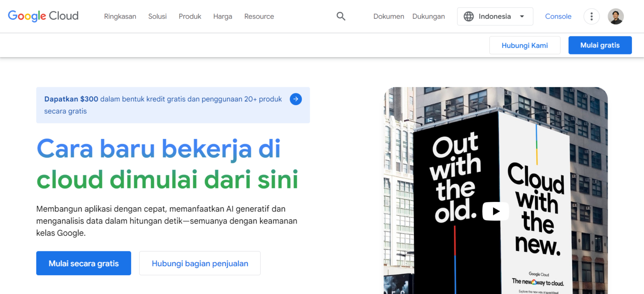Image resolution: width=644 pixels, height=294 pixels.
Task: Click the blue arrow on the credit banner
Action: coord(296,99)
